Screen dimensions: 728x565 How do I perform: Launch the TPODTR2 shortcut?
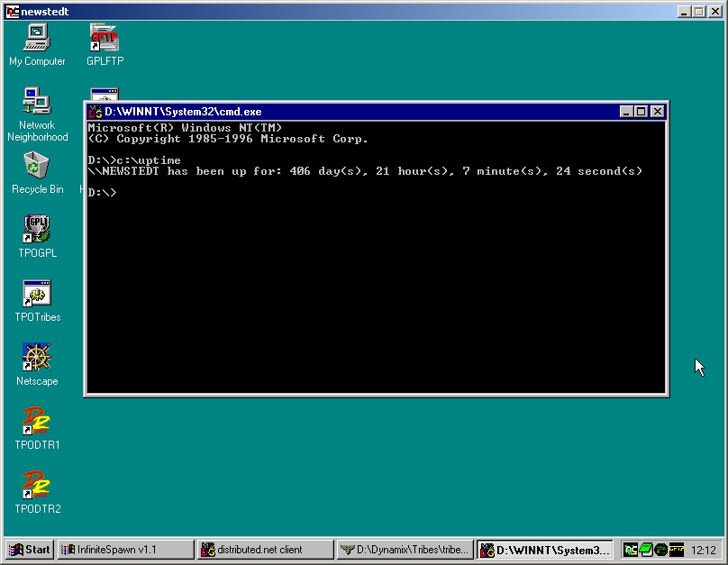pos(37,486)
